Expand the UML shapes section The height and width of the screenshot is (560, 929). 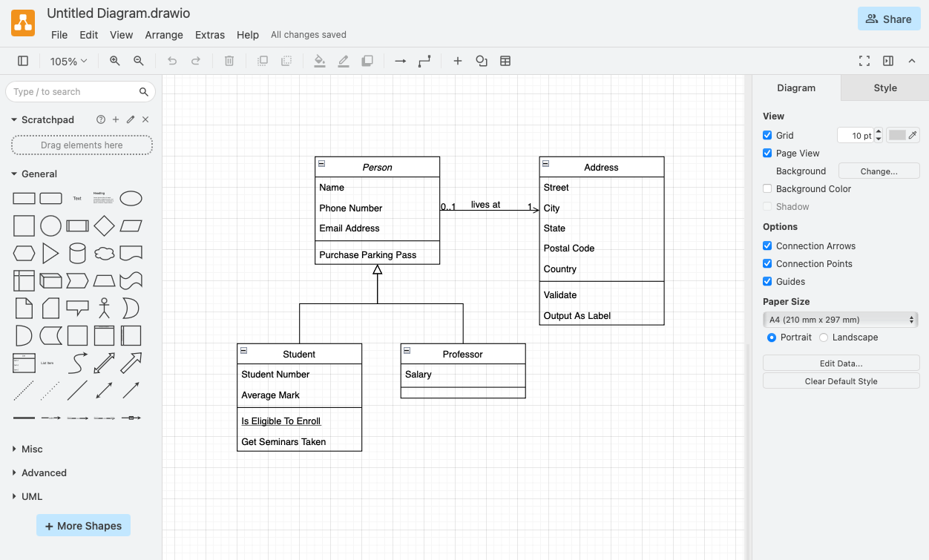[x=27, y=496]
